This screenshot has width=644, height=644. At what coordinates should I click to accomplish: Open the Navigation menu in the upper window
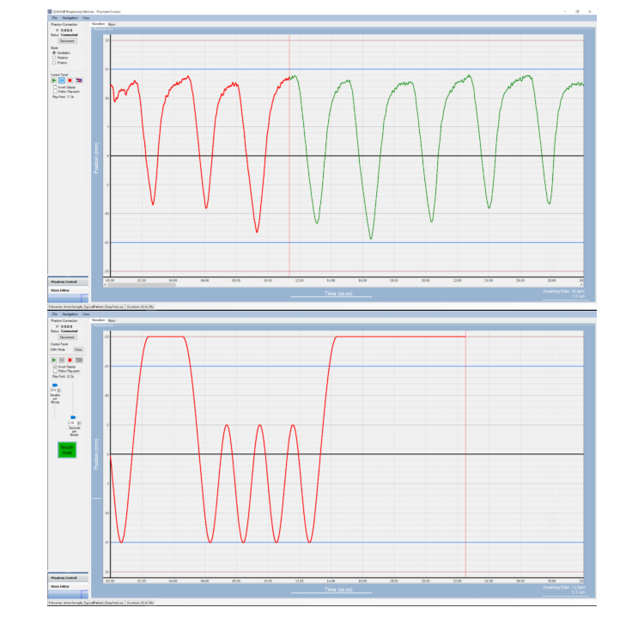pos(70,17)
